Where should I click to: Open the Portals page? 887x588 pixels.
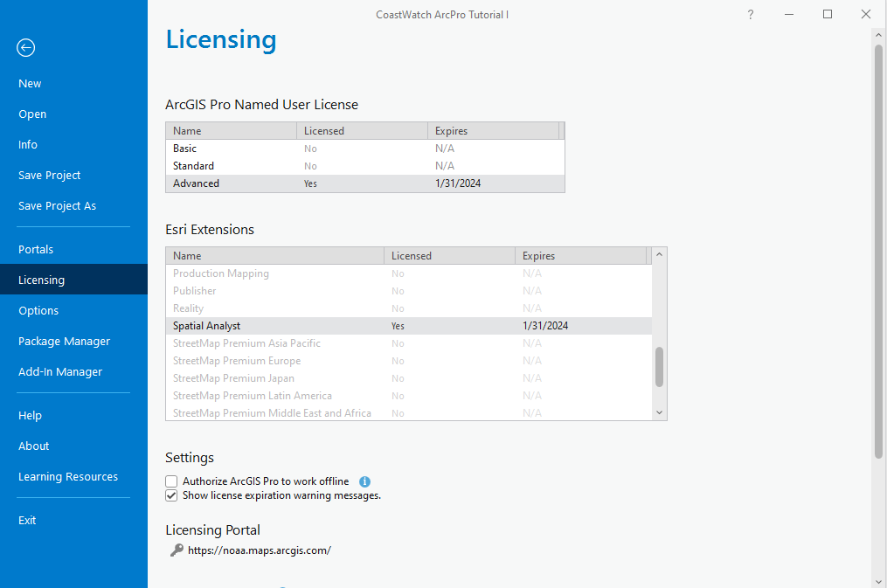pyautogui.click(x=36, y=249)
